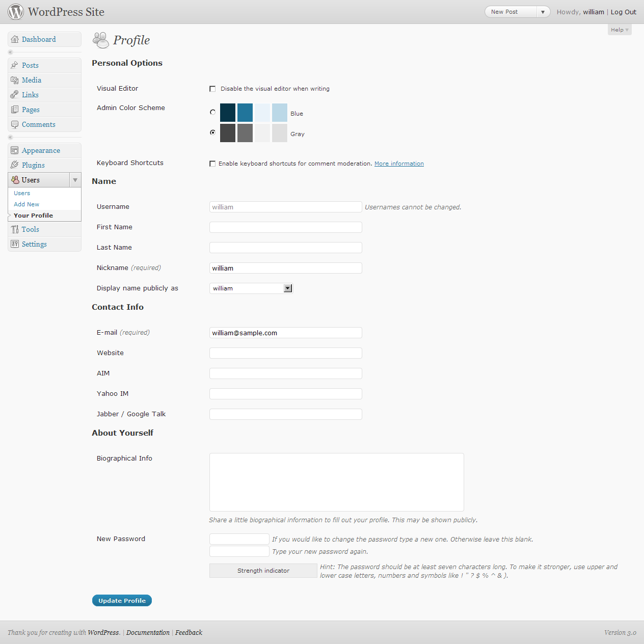Click the Yahoo IM input field
This screenshot has height=644, width=644.
pos(286,394)
